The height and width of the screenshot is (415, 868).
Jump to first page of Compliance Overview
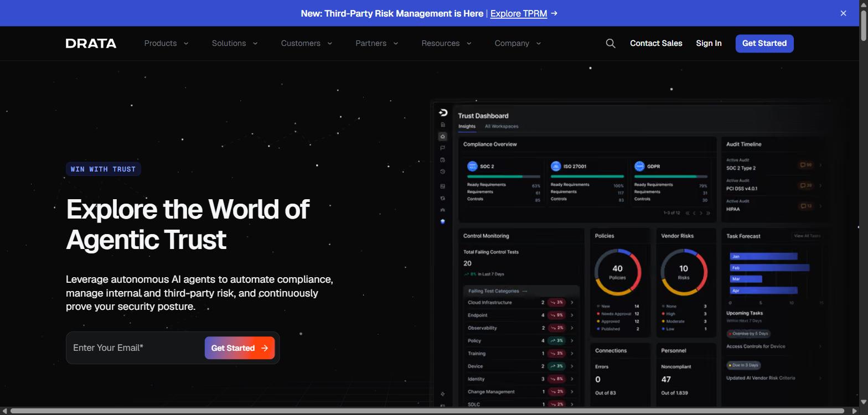point(688,213)
